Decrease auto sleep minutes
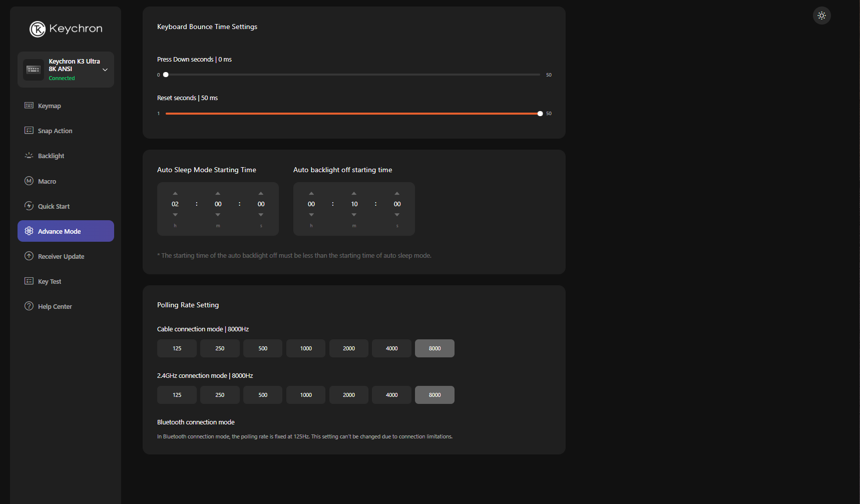 click(x=218, y=215)
